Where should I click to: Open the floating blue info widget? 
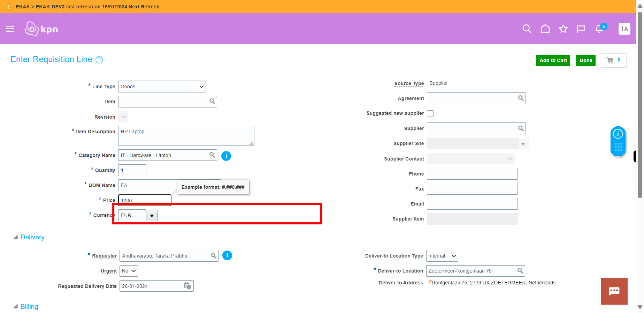618,141
